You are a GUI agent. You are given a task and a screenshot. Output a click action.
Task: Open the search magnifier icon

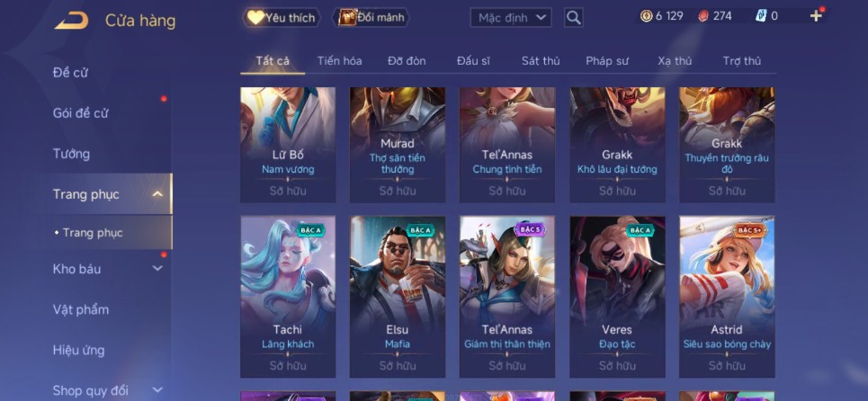coord(574,18)
